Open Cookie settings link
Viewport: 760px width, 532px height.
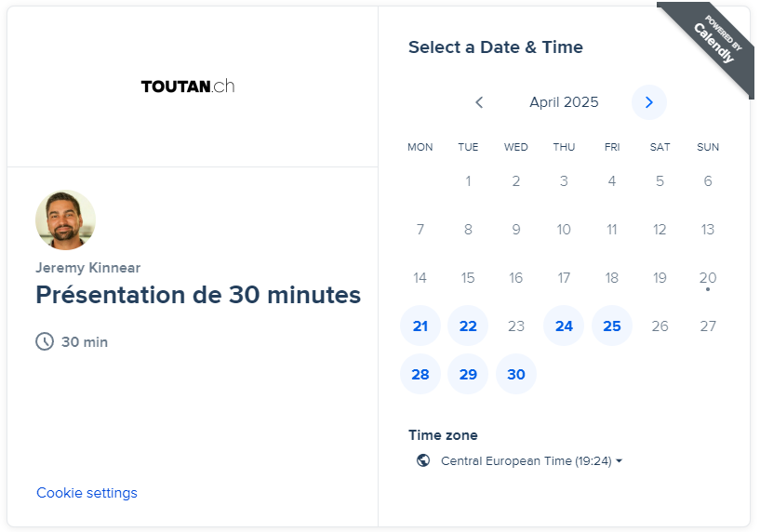(x=87, y=493)
